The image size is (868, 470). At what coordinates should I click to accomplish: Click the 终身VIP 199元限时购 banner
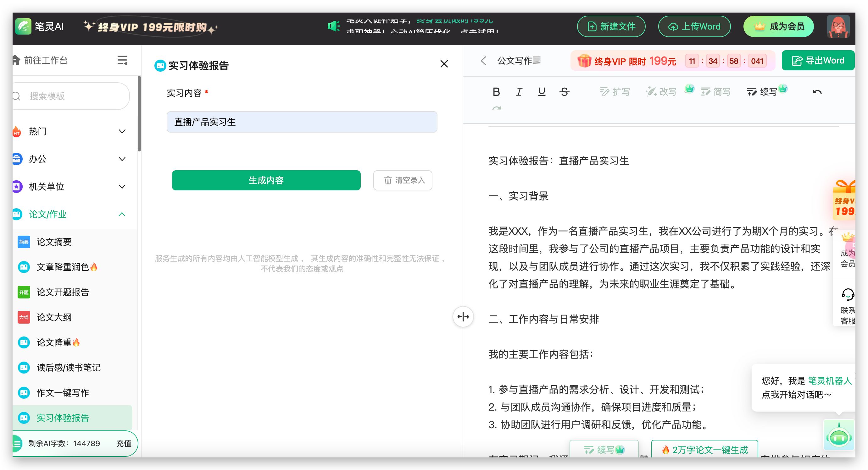tap(151, 27)
